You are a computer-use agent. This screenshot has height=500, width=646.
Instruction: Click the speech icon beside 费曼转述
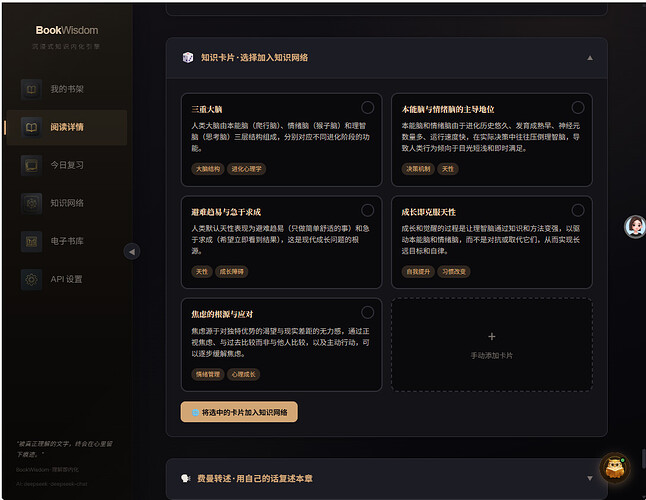[x=186, y=478]
